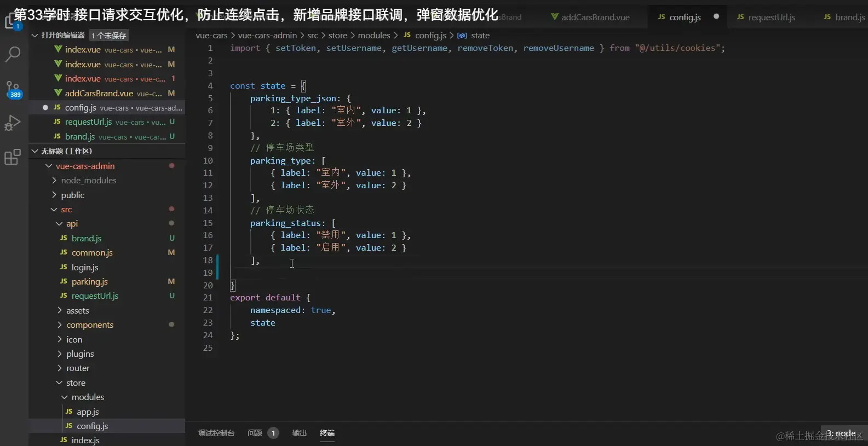The image size is (868, 446).
Task: Open Source Control with the 389 badge
Action: point(13,90)
